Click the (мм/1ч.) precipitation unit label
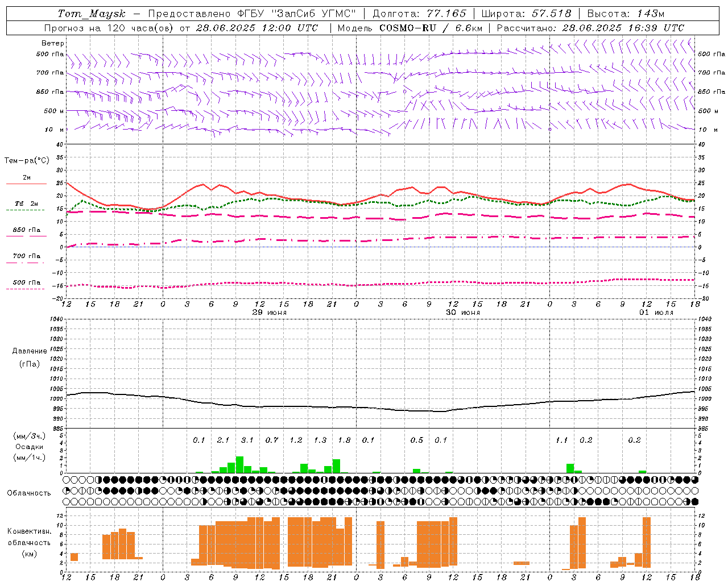The height and width of the screenshot is (582, 728). [29, 458]
